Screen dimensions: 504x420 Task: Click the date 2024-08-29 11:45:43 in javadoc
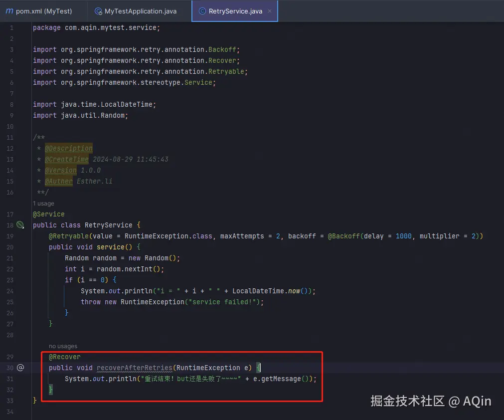coord(131,159)
